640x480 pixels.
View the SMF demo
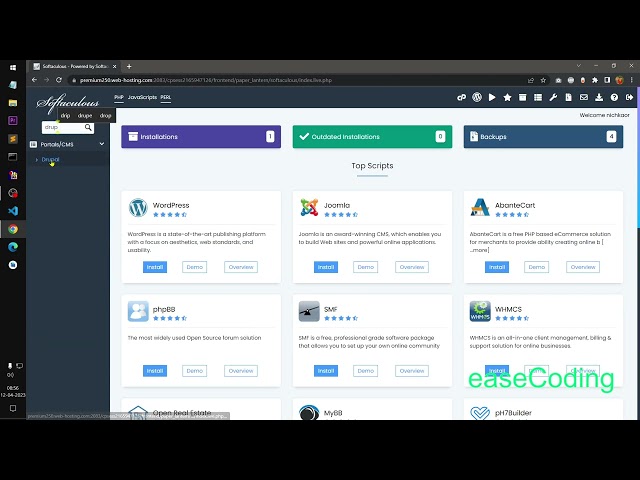tap(365, 371)
